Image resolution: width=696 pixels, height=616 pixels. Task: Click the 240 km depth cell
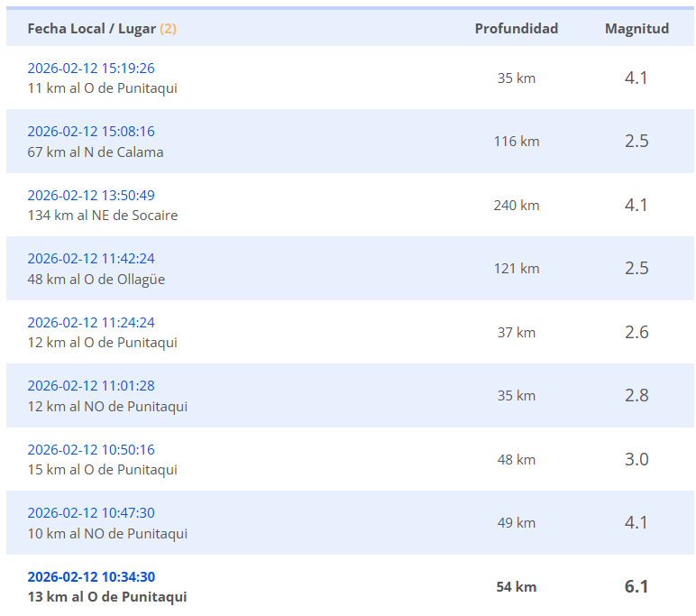point(517,206)
